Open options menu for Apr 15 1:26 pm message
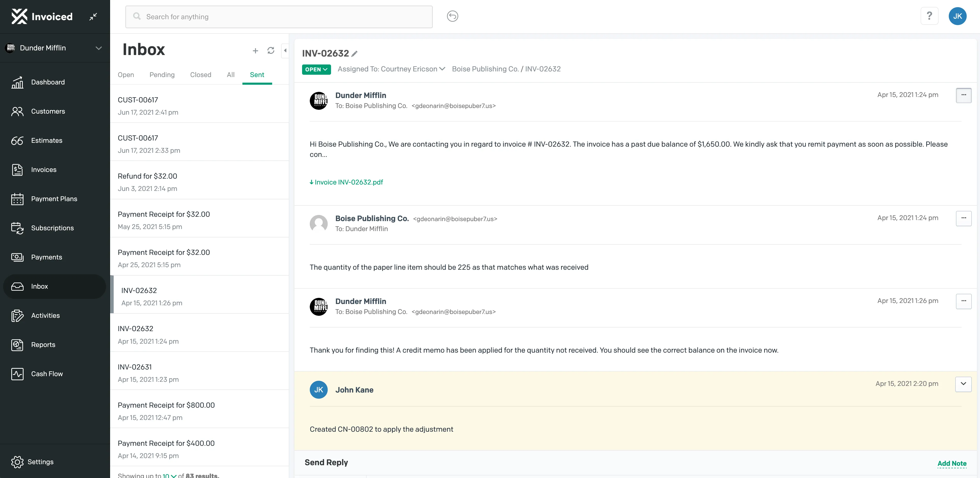 [x=963, y=301]
